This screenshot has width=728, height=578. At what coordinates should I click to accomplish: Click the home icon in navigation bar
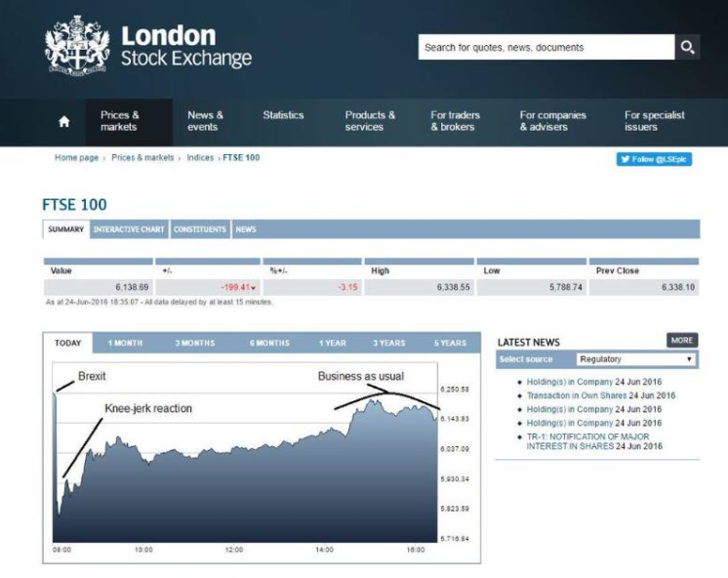(x=64, y=121)
